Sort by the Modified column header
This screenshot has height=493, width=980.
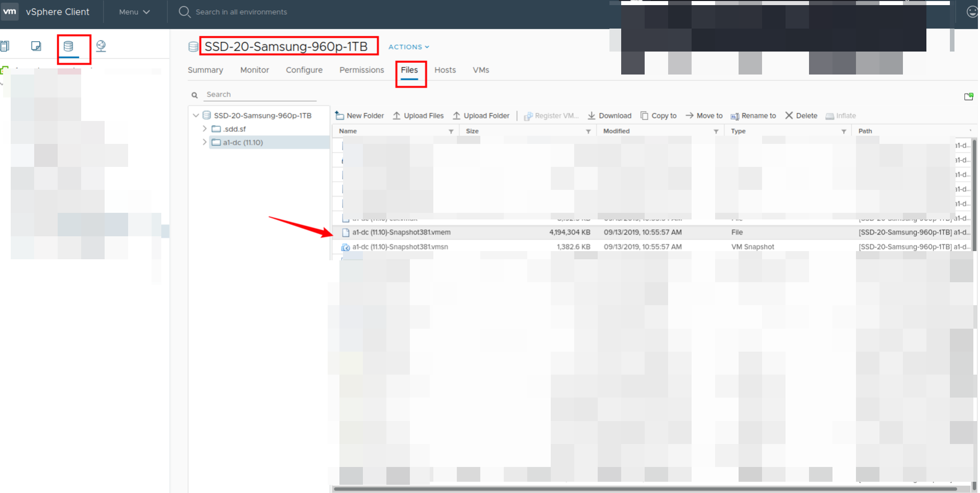tap(616, 131)
